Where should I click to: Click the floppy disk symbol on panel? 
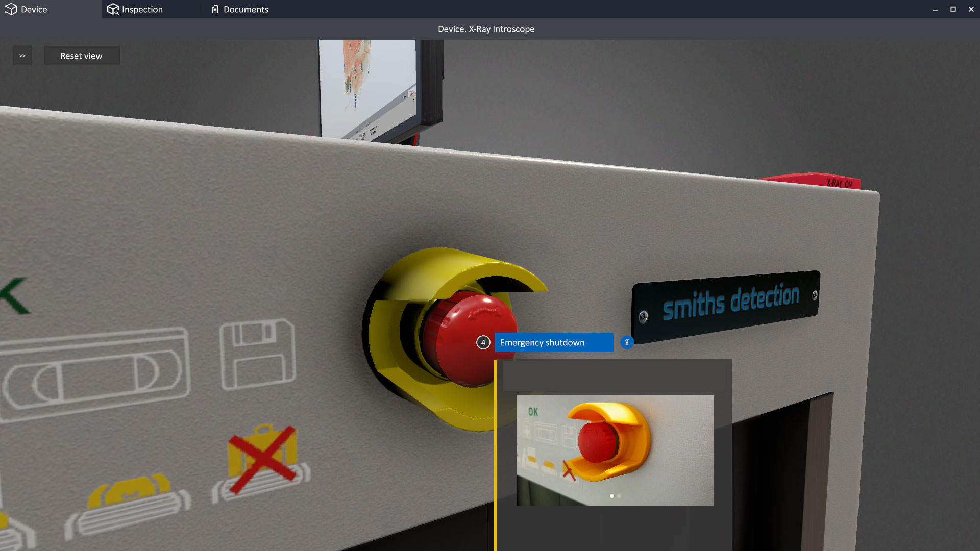pyautogui.click(x=258, y=354)
